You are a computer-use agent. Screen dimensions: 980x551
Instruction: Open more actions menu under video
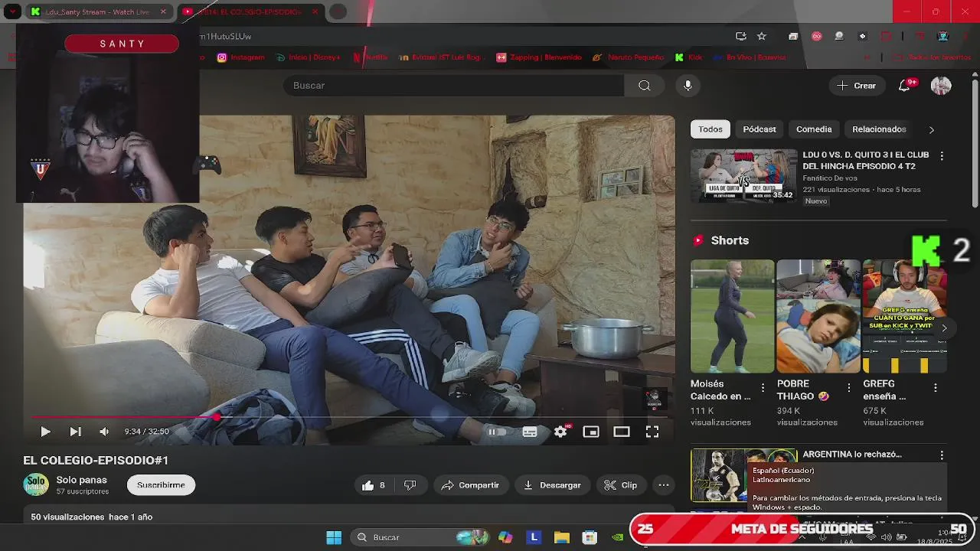[664, 485]
